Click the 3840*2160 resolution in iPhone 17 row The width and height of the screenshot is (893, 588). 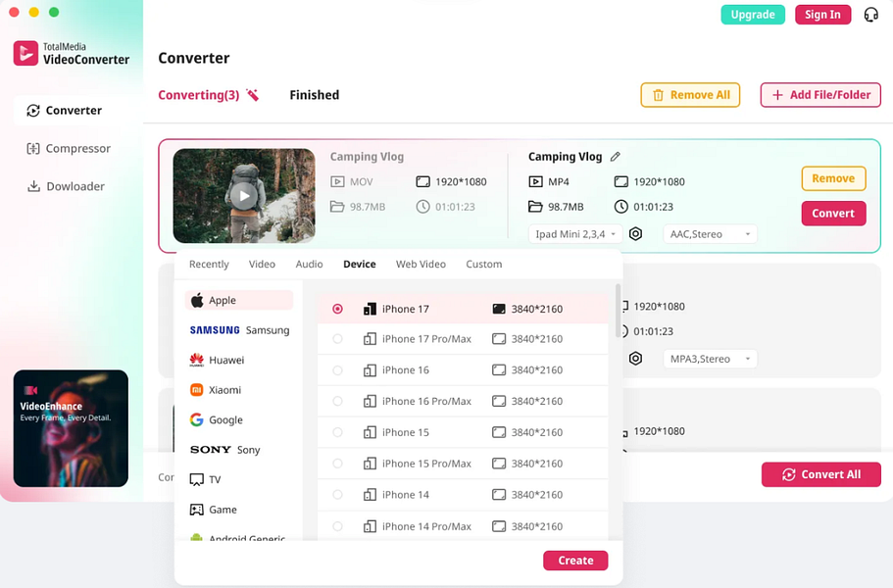[537, 309]
